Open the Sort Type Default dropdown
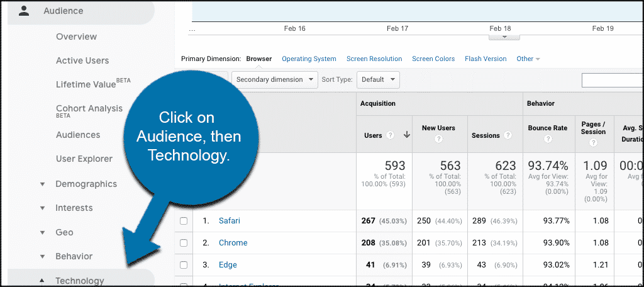This screenshot has height=287, width=644. [378, 79]
